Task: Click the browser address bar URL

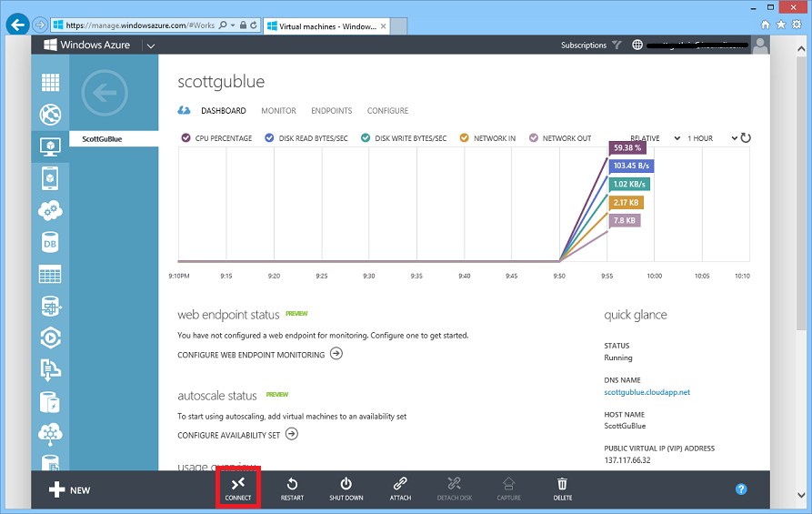Action: pyautogui.click(x=140, y=25)
